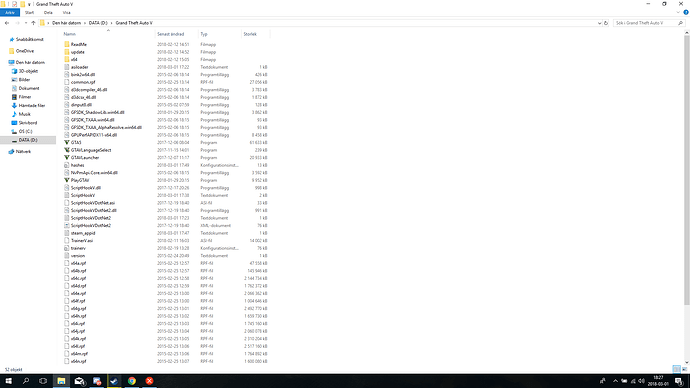
Task: Open the Windows Start menu
Action: point(8,381)
